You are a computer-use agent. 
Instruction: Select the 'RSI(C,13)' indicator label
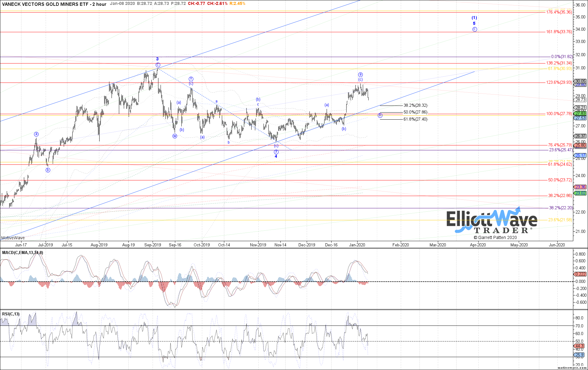coord(11,314)
